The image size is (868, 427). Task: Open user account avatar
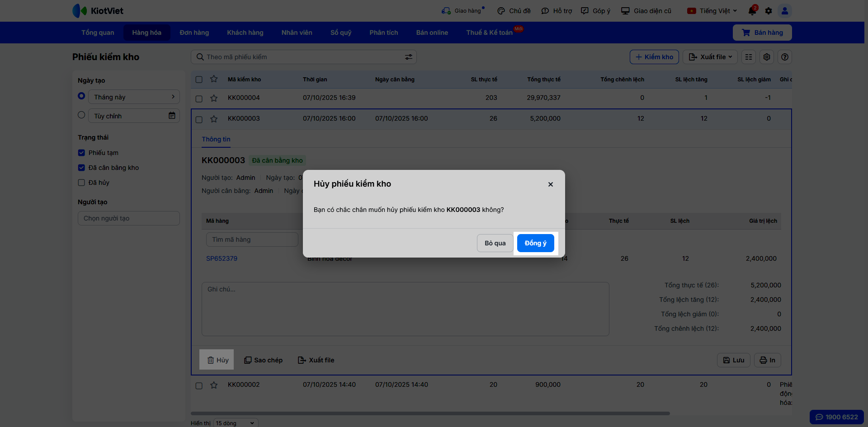(785, 11)
